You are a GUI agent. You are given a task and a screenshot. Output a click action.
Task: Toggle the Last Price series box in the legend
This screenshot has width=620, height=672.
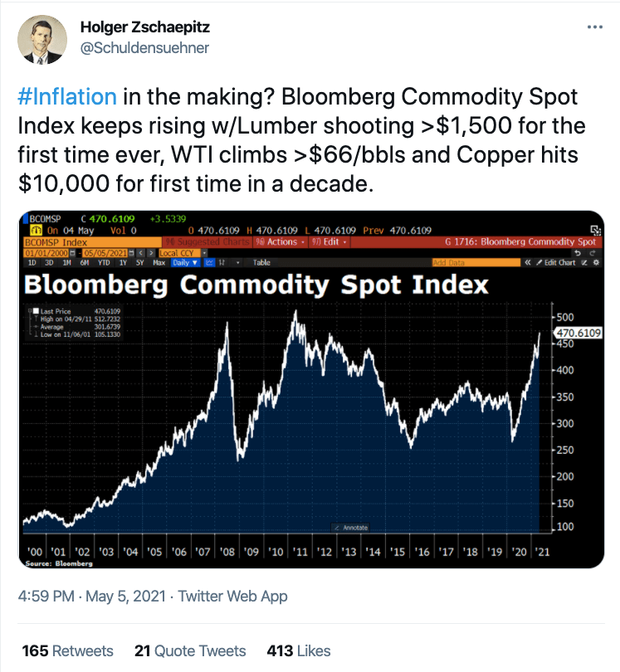coord(36,311)
